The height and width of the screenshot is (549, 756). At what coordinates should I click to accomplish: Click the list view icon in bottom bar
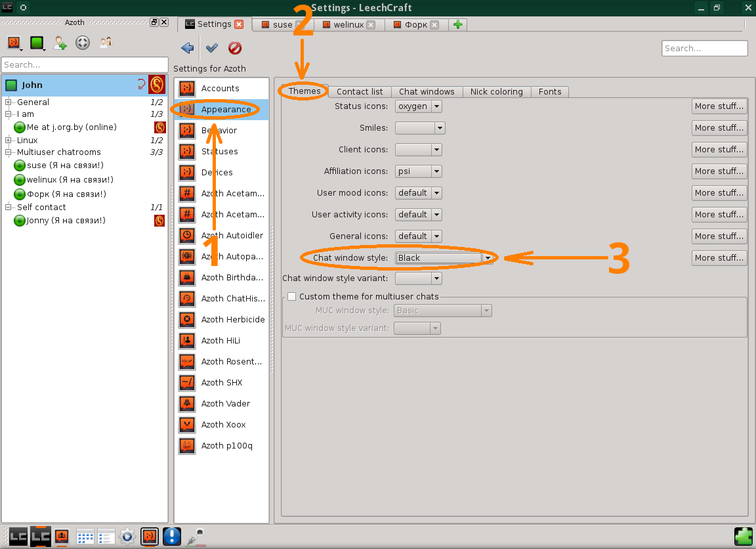(106, 536)
